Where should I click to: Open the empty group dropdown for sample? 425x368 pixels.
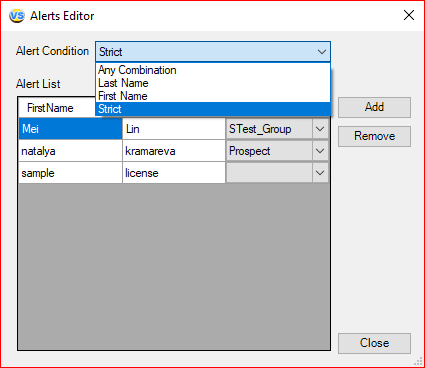point(320,173)
